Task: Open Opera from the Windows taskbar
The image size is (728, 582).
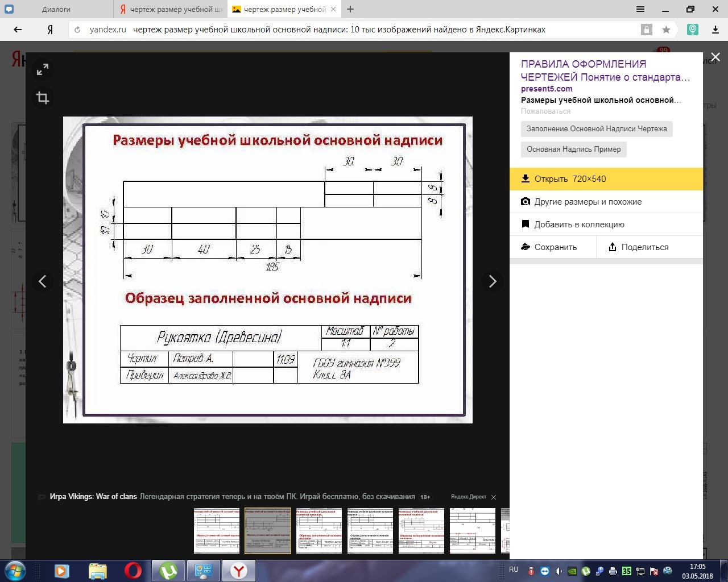Action: [133, 570]
